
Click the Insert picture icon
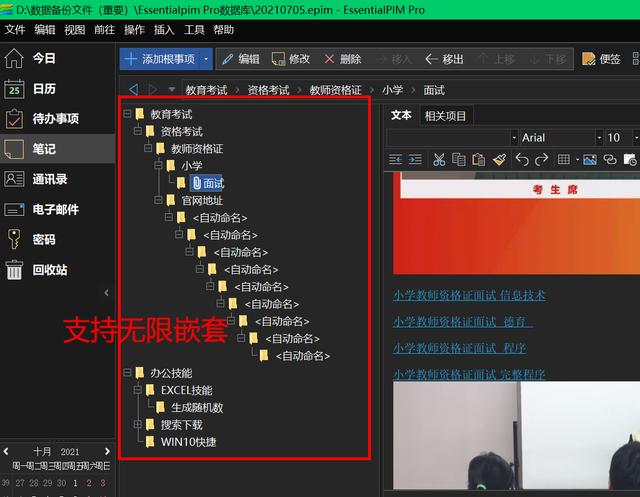(x=590, y=160)
